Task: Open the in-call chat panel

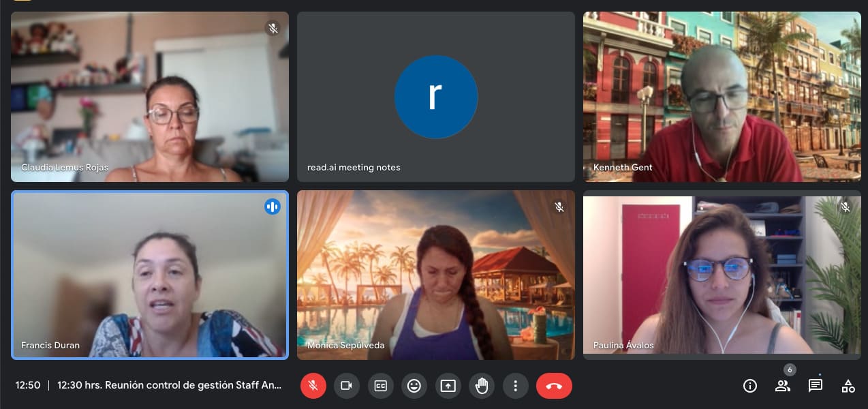Action: pyautogui.click(x=815, y=386)
